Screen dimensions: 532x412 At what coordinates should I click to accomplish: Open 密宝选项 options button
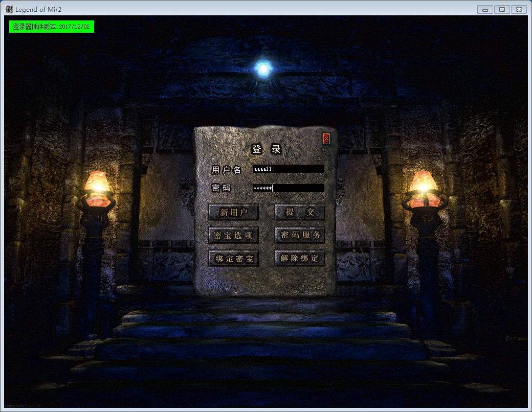(233, 235)
